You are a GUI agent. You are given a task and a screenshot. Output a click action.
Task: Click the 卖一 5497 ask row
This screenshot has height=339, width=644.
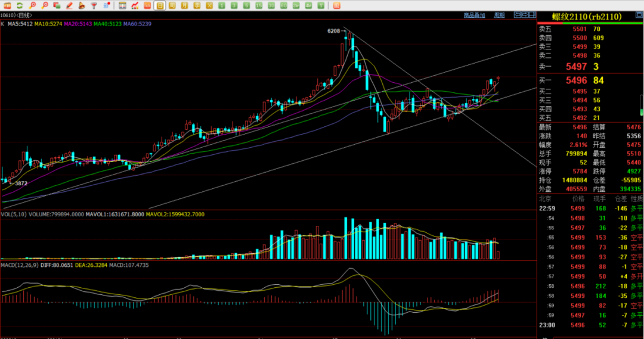click(x=590, y=67)
